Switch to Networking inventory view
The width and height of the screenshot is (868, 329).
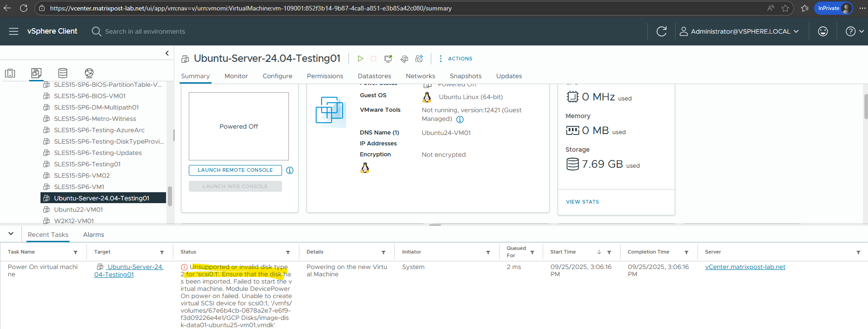(89, 73)
